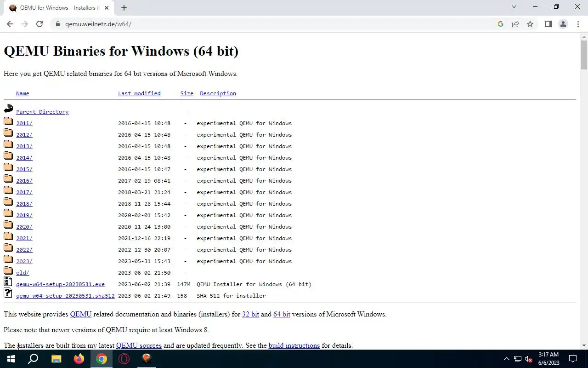Screen dimensions: 588x368
Task: Reload the current page
Action: [40, 24]
